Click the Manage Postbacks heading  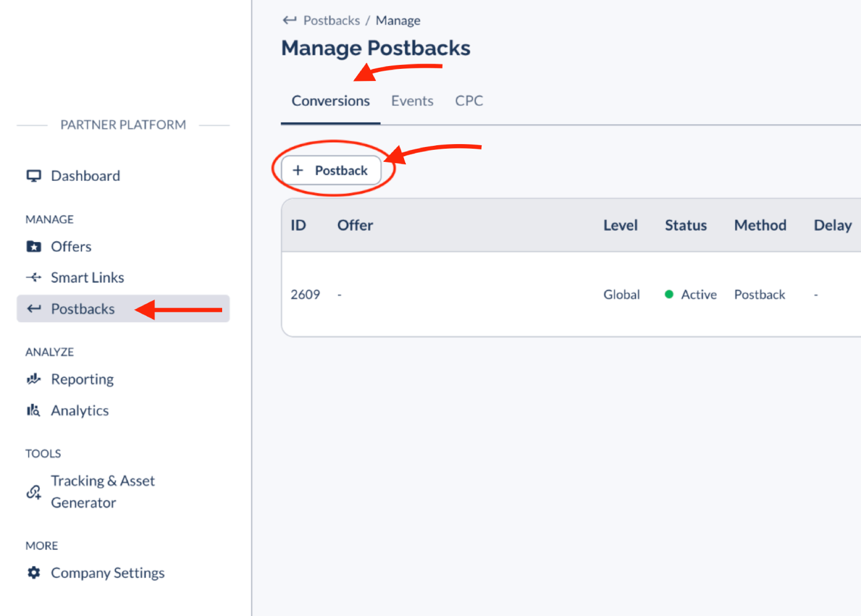(x=375, y=48)
